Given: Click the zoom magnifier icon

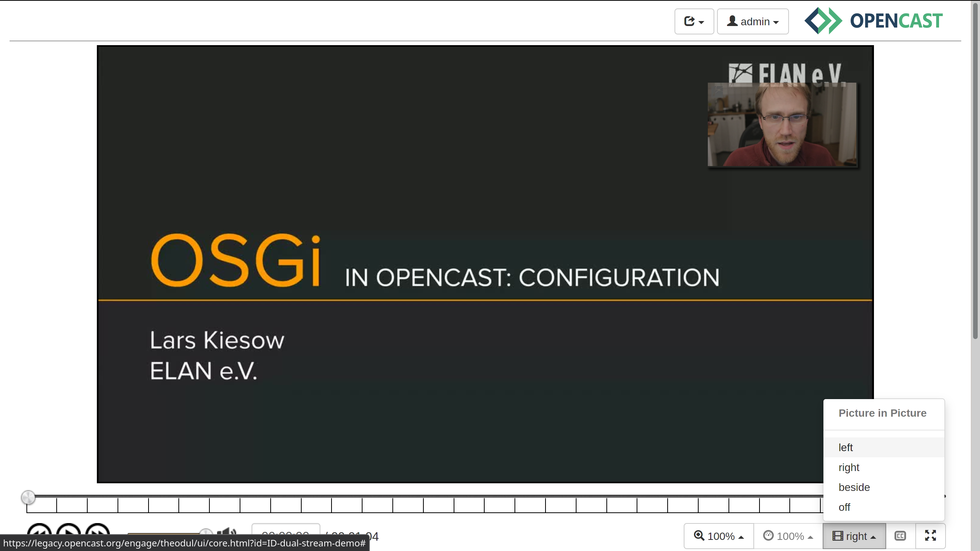Looking at the screenshot, I should [x=699, y=536].
